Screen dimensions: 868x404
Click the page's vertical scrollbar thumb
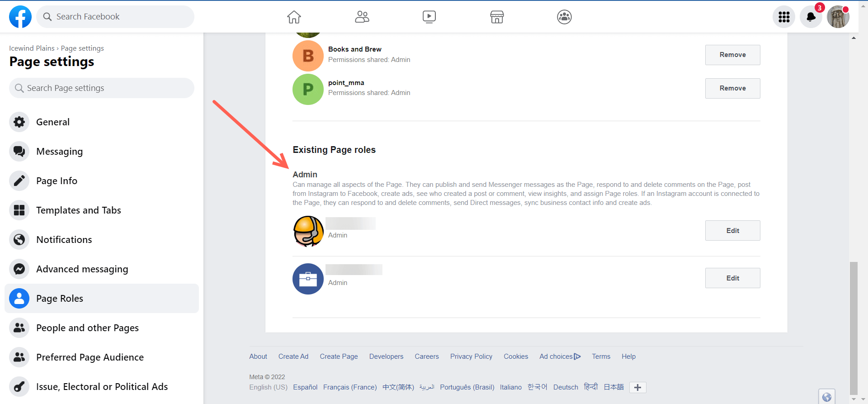854,328
